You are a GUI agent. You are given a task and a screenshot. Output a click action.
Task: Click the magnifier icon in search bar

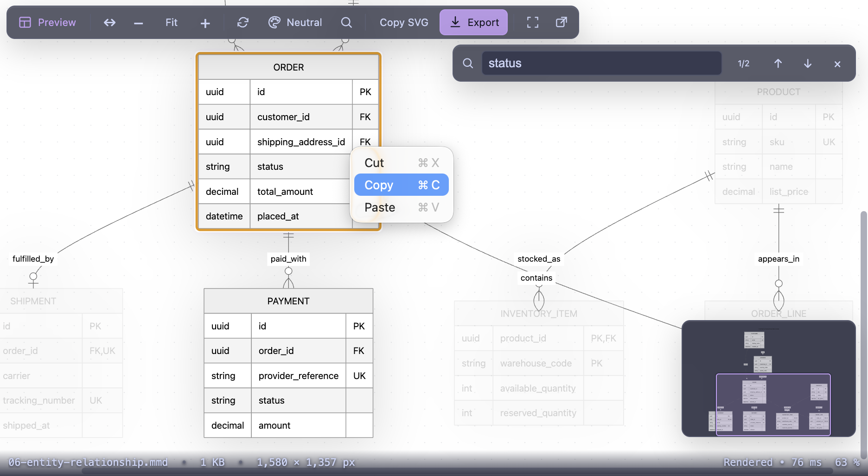[468, 63]
